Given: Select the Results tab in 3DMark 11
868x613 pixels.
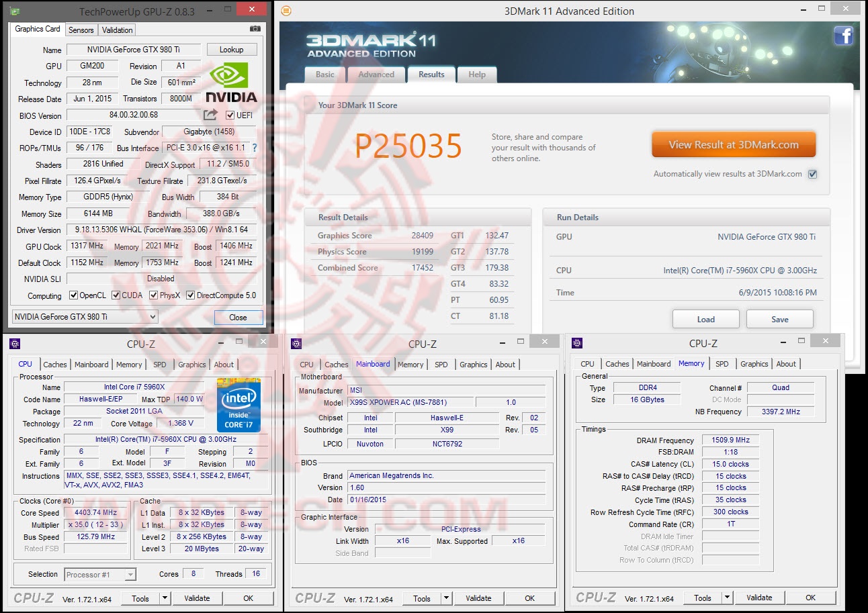Looking at the screenshot, I should [x=431, y=75].
